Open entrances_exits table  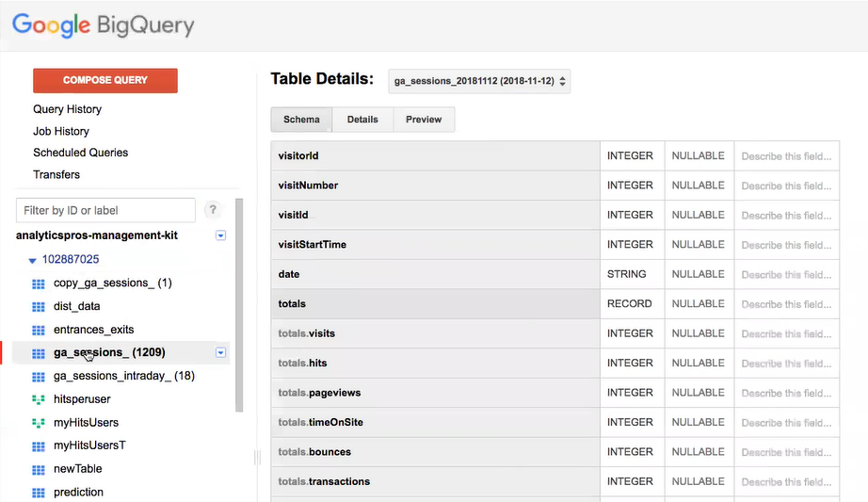coord(93,330)
